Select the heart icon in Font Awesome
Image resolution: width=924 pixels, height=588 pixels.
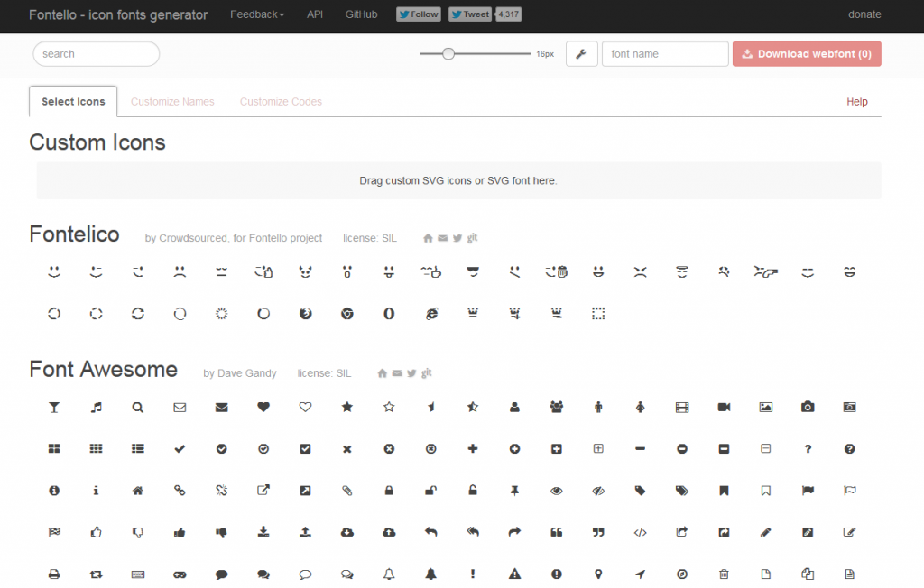pyautogui.click(x=263, y=407)
